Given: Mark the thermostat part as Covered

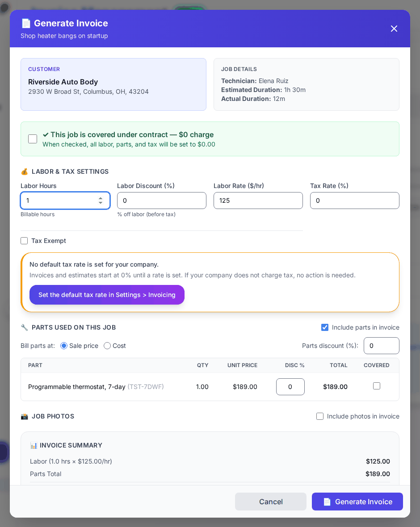Looking at the screenshot, I should click(x=377, y=386).
